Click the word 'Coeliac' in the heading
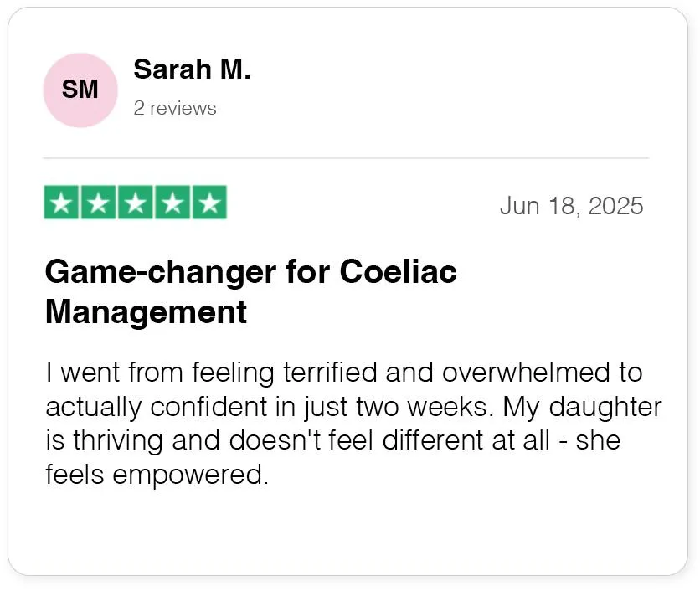Screen dimensions: 700x591 coord(399,271)
